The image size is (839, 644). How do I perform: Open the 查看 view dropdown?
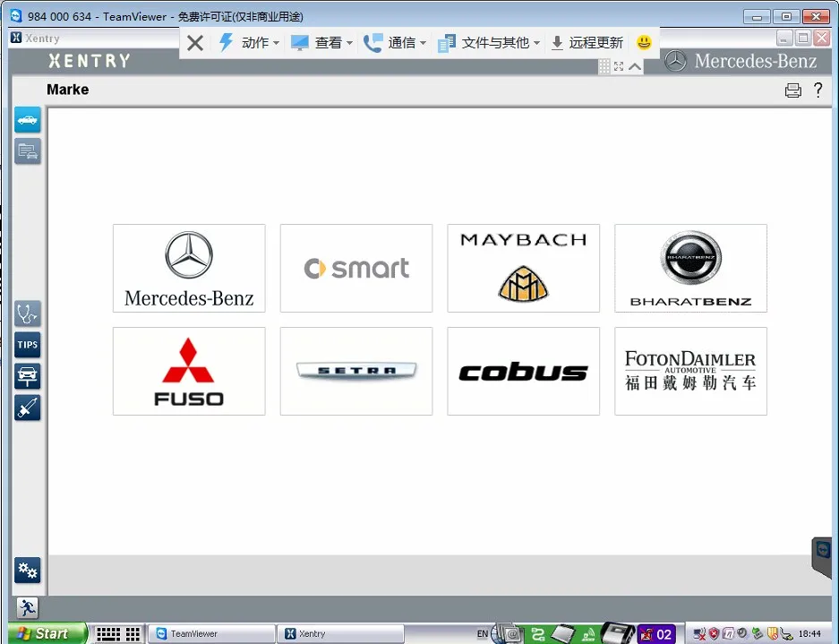(321, 42)
